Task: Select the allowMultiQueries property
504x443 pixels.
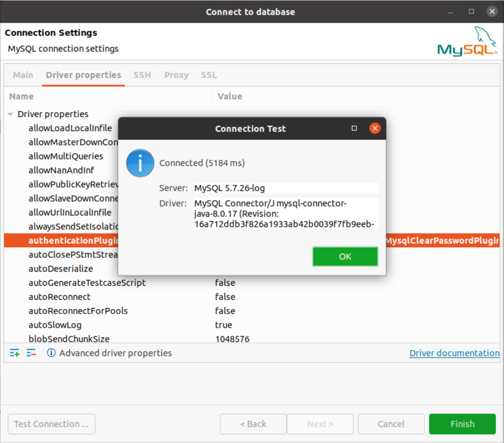Action: pyautogui.click(x=66, y=156)
